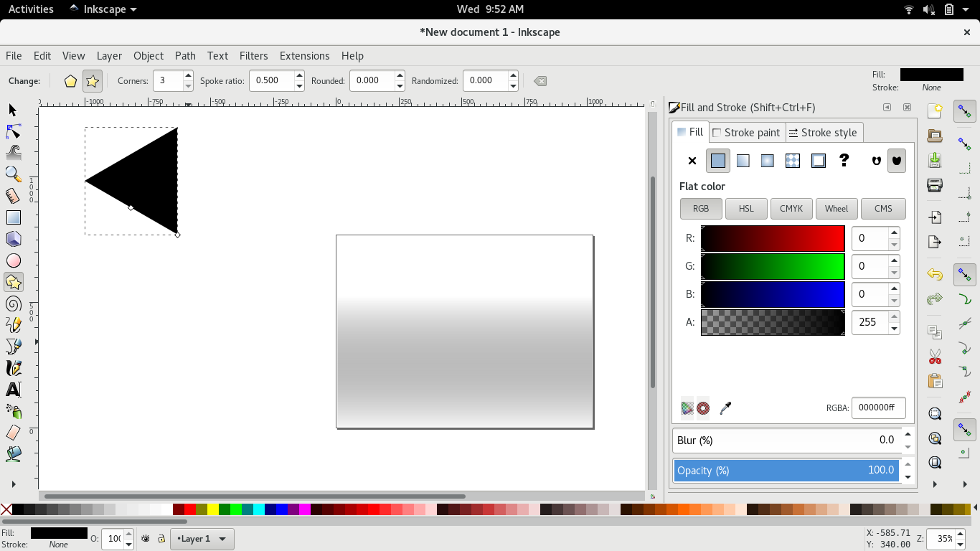Switch star tool to polygon mode
This screenshot has width=980, height=551.
(70, 81)
